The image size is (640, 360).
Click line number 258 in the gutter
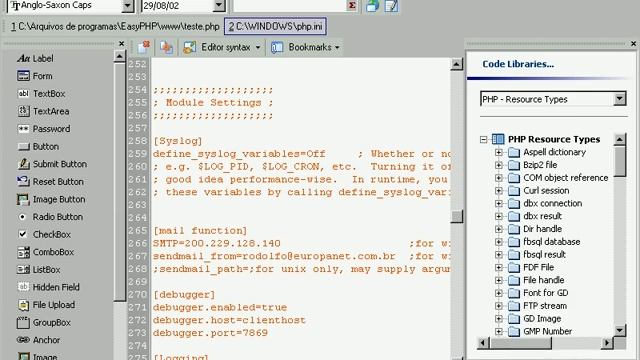pyautogui.click(x=138, y=141)
